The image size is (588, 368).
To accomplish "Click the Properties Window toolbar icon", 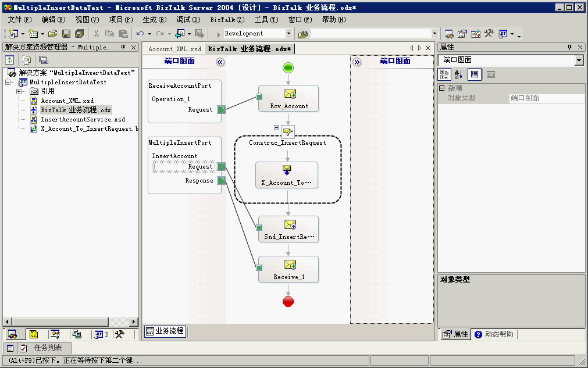I will tap(462, 34).
